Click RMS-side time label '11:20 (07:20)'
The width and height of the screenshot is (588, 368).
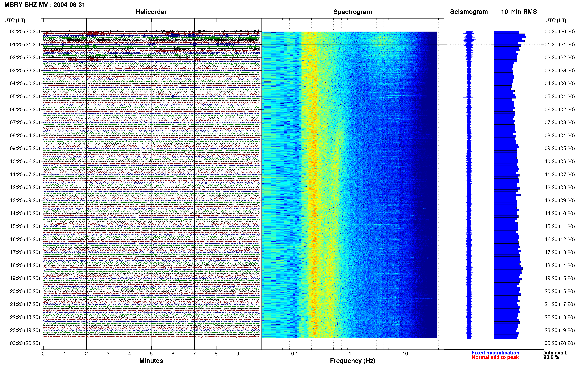coord(560,174)
